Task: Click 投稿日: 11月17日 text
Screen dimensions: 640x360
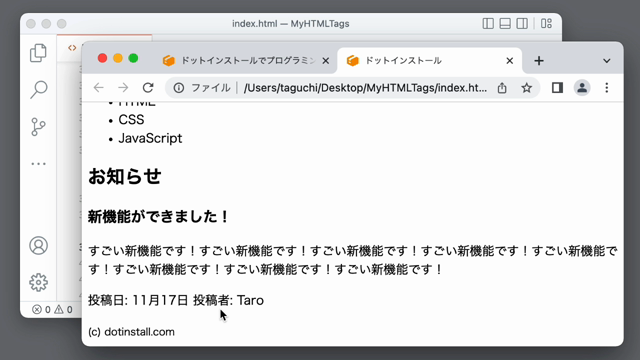Action: pos(138,300)
